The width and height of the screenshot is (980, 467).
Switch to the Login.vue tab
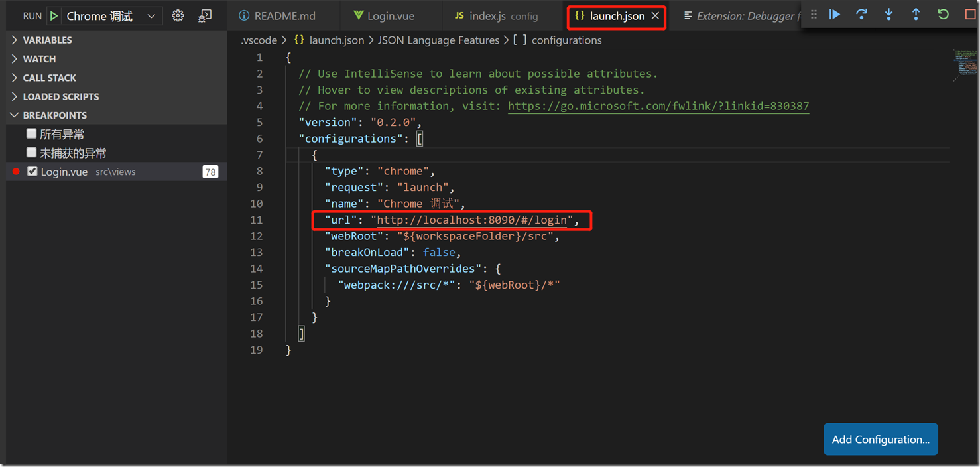click(x=390, y=15)
